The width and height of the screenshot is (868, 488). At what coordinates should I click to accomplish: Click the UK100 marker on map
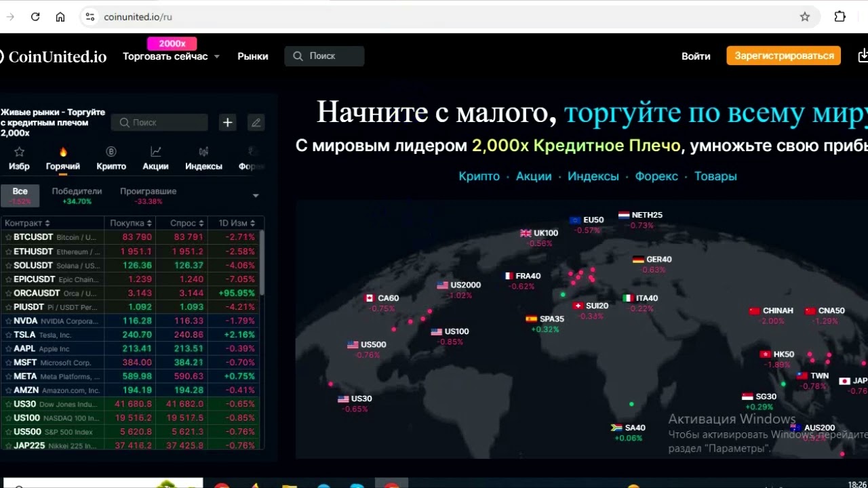point(540,237)
